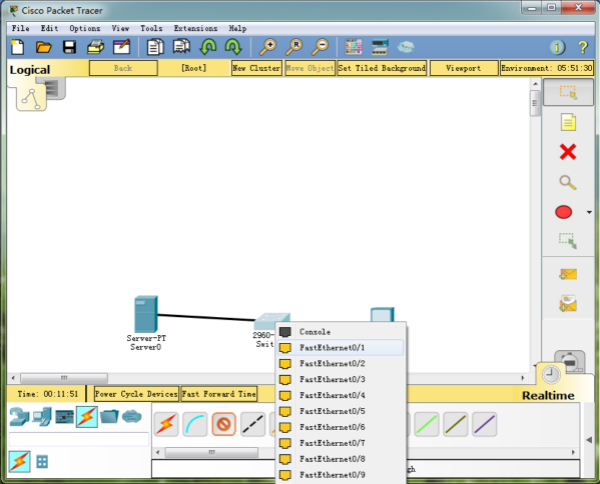600x484 pixels.
Task: Select the copper cross-over dashed cable icon
Action: pos(253,424)
